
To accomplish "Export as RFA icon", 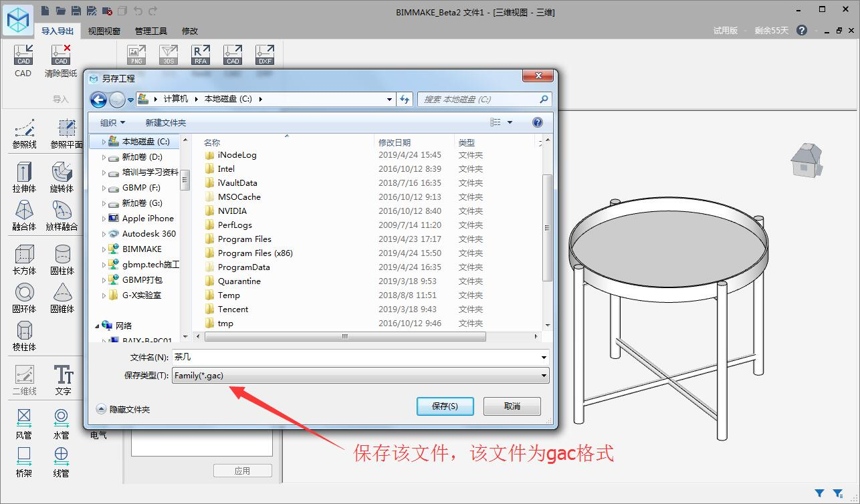I will pos(201,55).
